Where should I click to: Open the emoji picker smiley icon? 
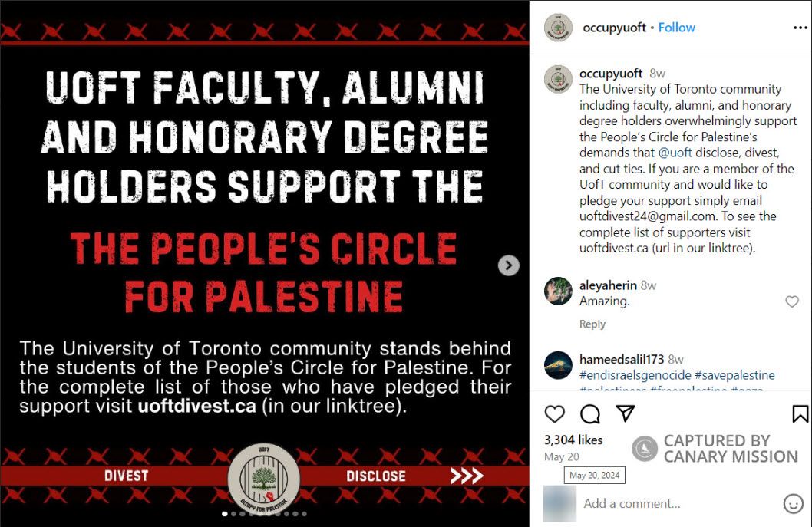pyautogui.click(x=793, y=504)
